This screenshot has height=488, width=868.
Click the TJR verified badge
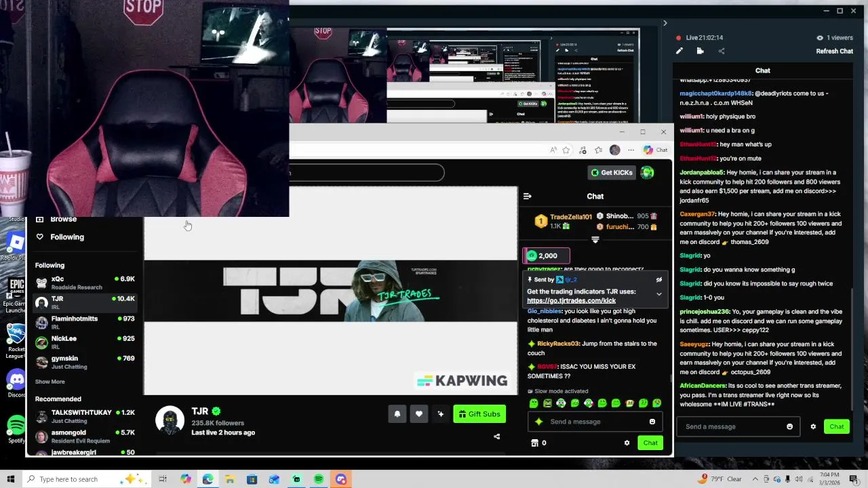click(216, 411)
